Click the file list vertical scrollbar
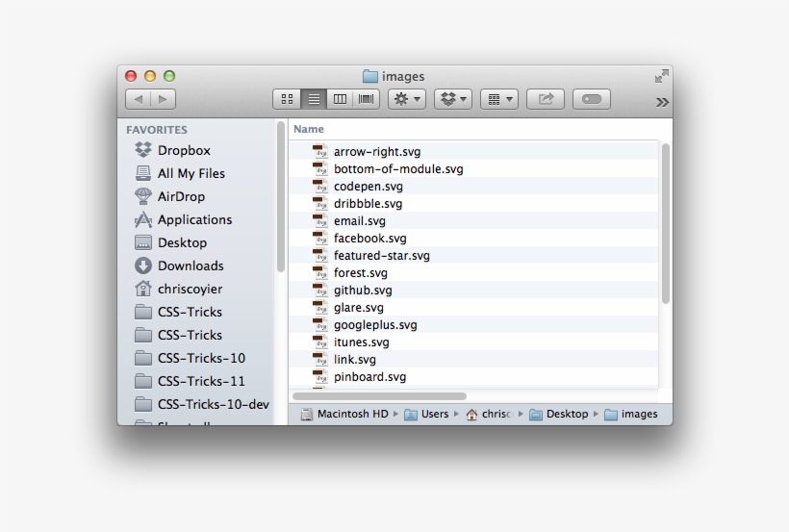 point(665,224)
